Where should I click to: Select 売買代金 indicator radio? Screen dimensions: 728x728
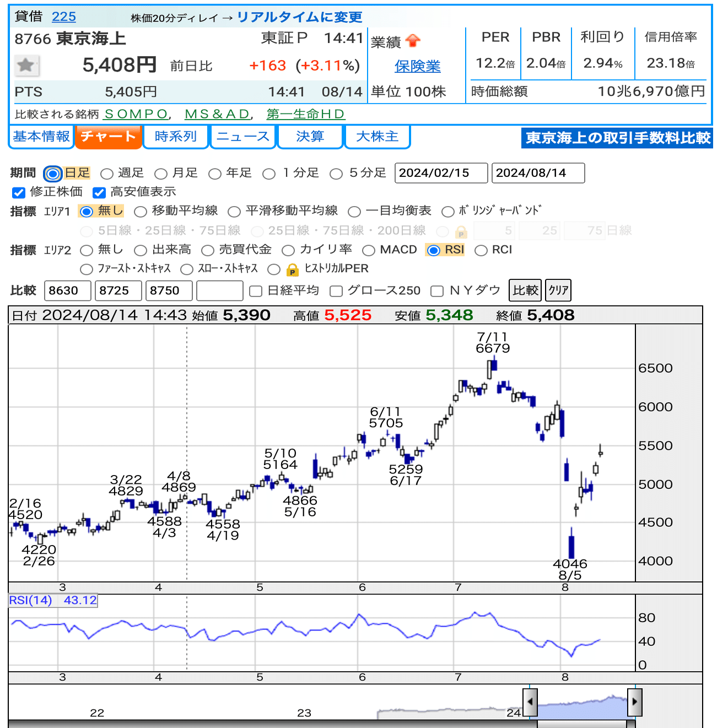point(208,251)
